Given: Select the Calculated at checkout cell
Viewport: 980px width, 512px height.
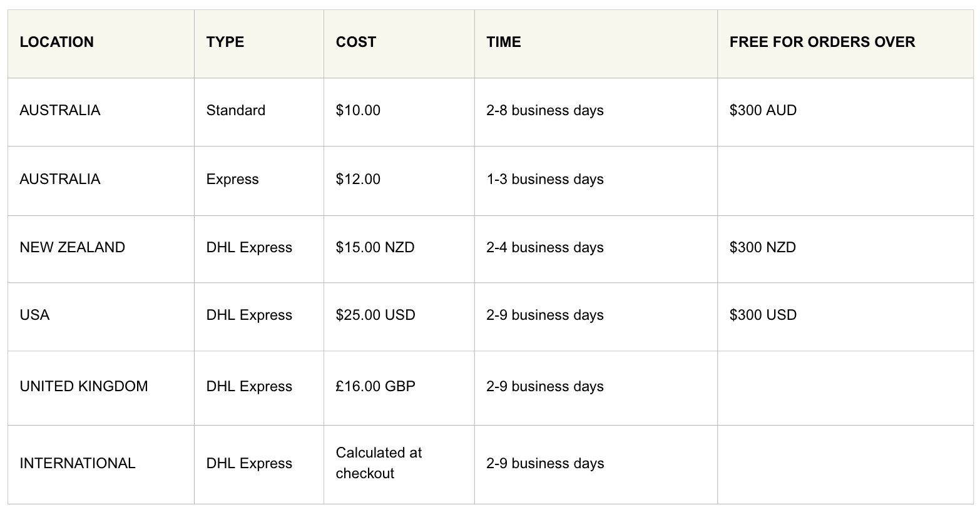Looking at the screenshot, I should point(379,463).
